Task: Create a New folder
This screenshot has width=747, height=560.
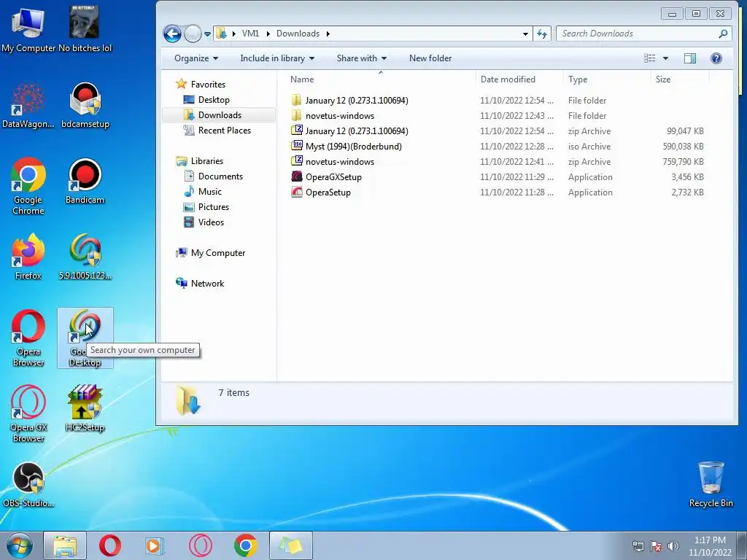Action: pos(430,58)
